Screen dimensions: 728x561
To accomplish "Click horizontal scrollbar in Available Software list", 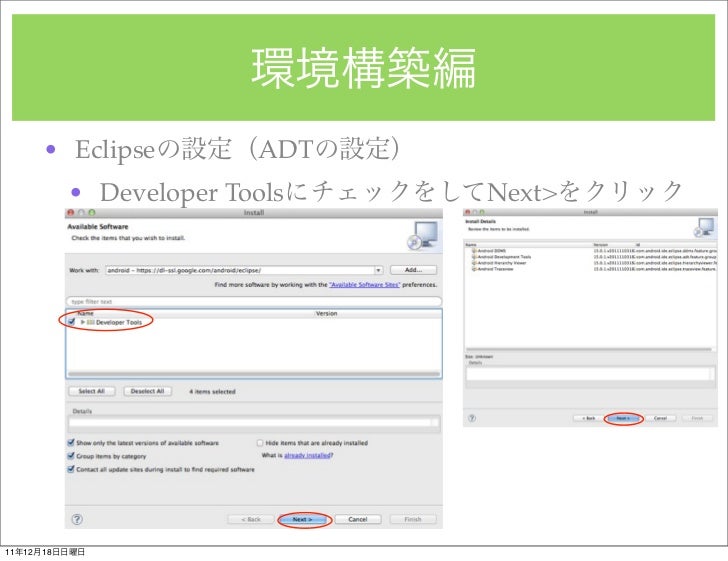I will (x=254, y=374).
